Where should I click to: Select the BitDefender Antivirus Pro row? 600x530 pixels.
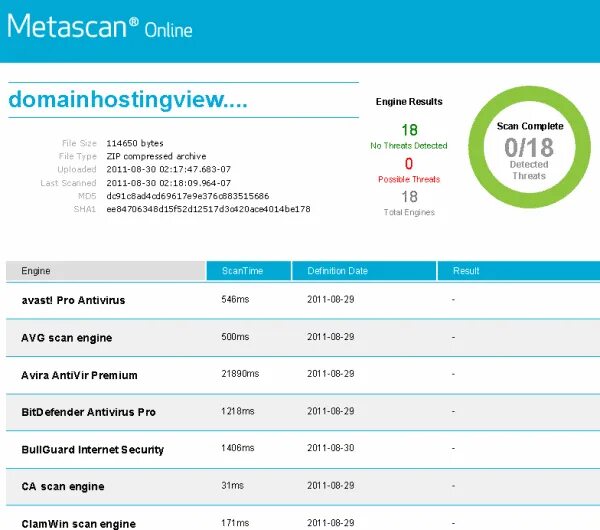(x=303, y=412)
